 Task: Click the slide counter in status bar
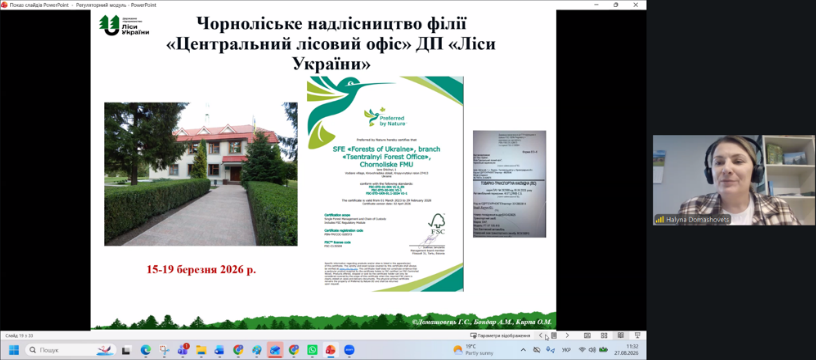19,336
